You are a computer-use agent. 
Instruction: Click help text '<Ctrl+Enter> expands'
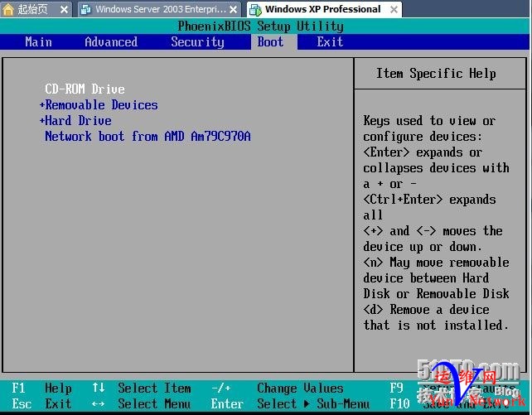pos(429,200)
